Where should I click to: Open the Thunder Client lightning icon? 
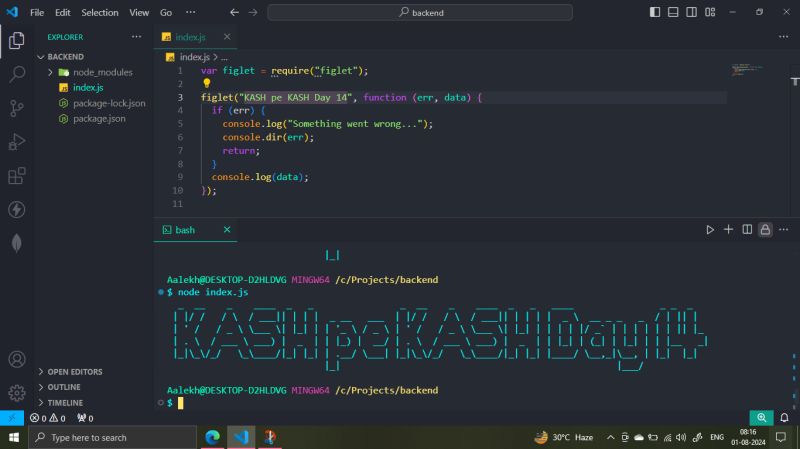[x=16, y=209]
